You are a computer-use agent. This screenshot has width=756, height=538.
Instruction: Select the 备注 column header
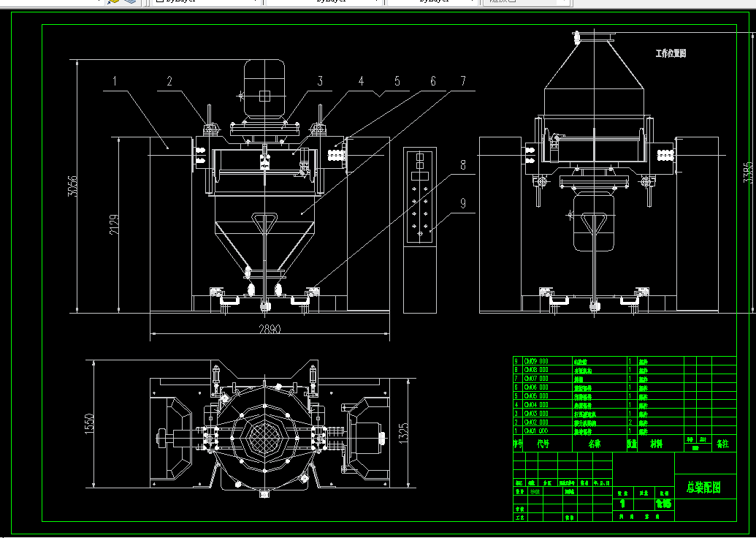(x=722, y=444)
